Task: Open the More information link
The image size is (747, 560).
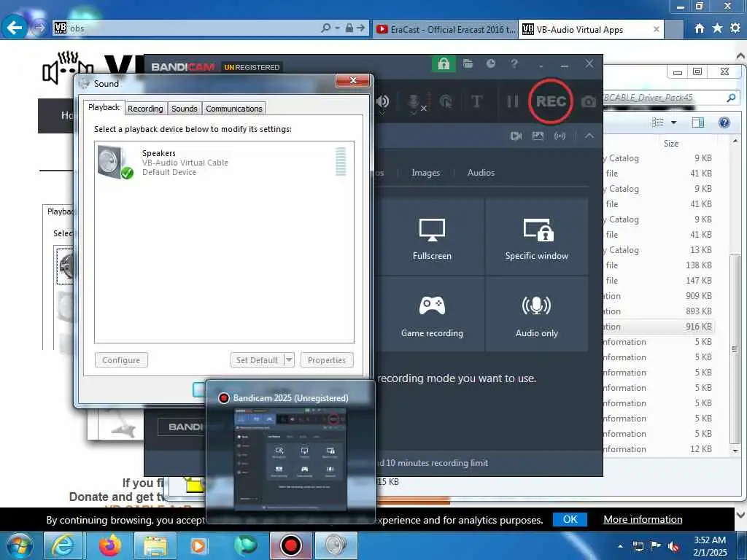Action: pyautogui.click(x=643, y=519)
